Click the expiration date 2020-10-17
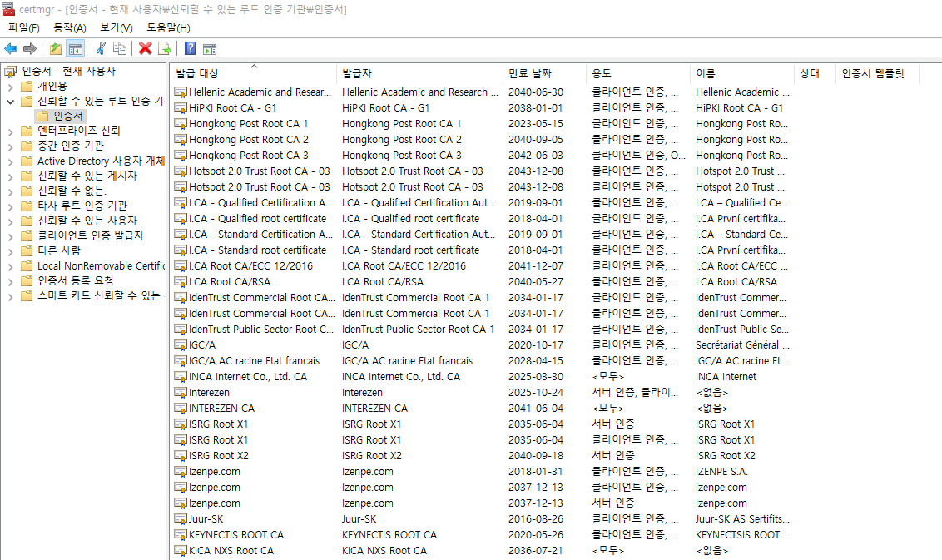Image resolution: width=942 pixels, height=560 pixels. 535,345
